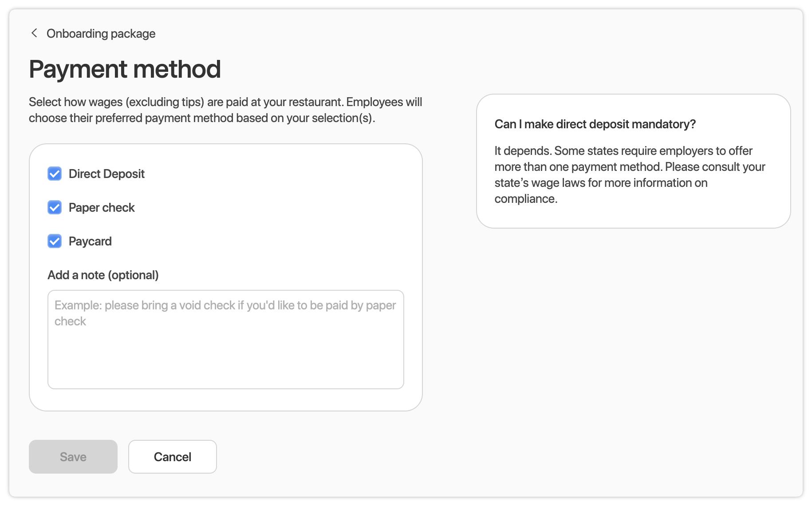
Task: Uncheck the Direct Deposit checkbox
Action: pyautogui.click(x=55, y=174)
